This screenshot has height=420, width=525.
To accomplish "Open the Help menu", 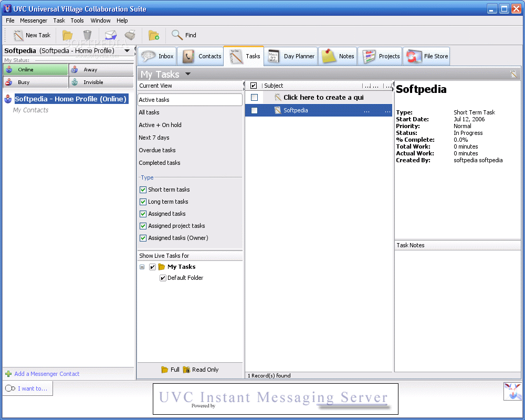I will coord(122,20).
